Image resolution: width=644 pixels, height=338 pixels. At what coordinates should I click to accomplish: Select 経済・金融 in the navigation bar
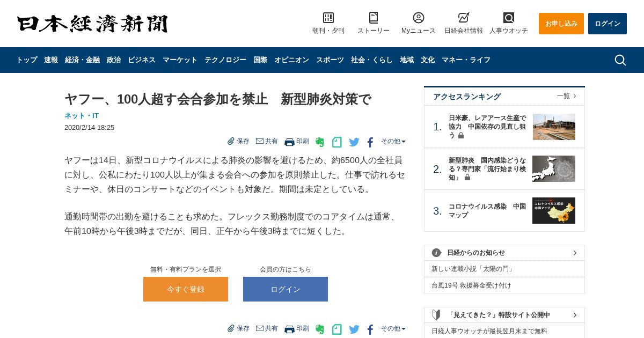point(82,60)
